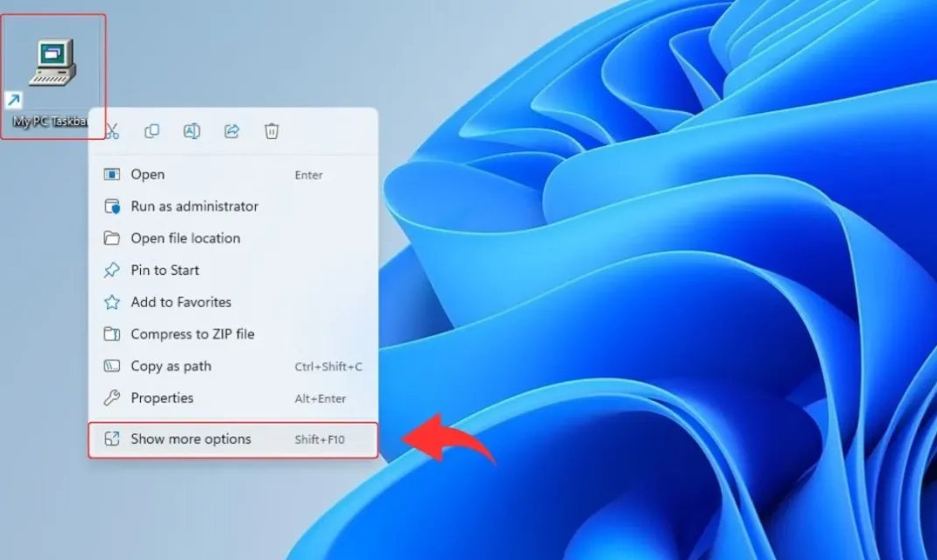Click the shield icon beside Run as administrator
The width and height of the screenshot is (937, 560).
[x=111, y=206]
